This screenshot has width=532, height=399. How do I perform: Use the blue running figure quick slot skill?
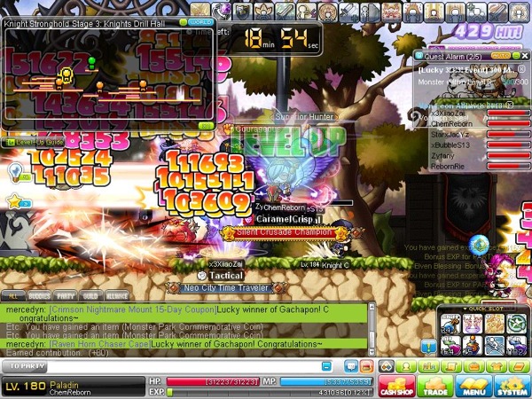coord(495,346)
